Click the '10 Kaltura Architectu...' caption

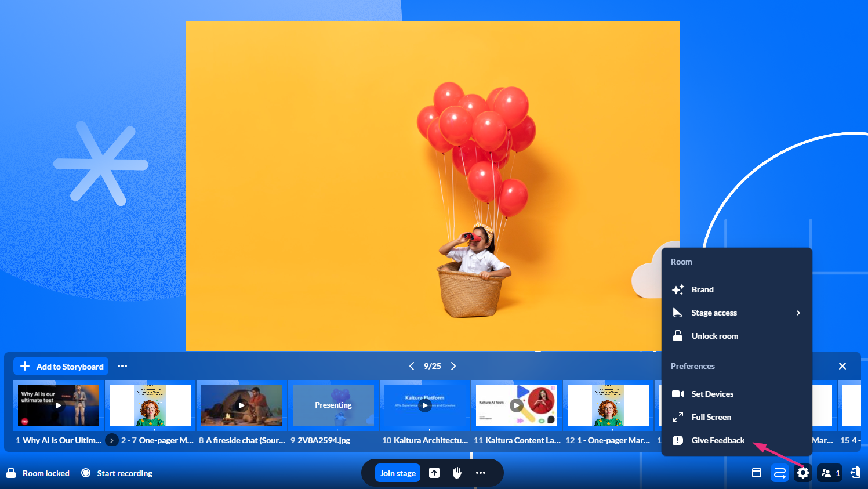click(x=425, y=440)
